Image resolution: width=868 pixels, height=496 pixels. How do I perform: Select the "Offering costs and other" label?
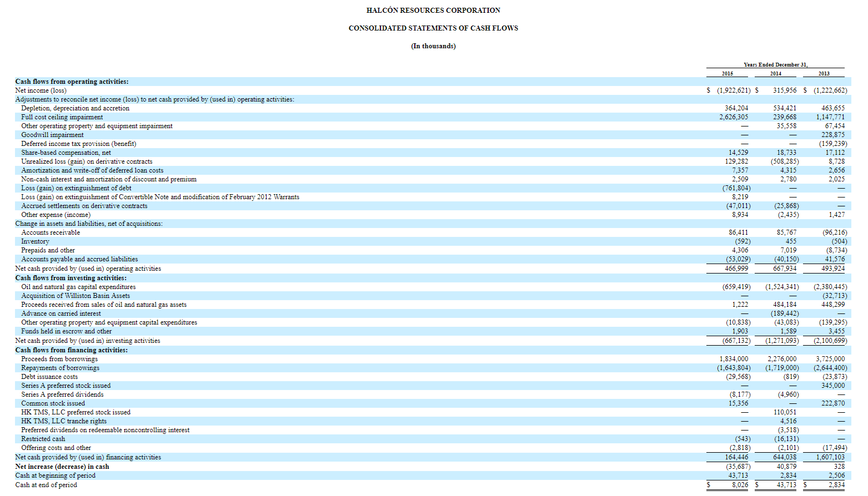pos(56,448)
